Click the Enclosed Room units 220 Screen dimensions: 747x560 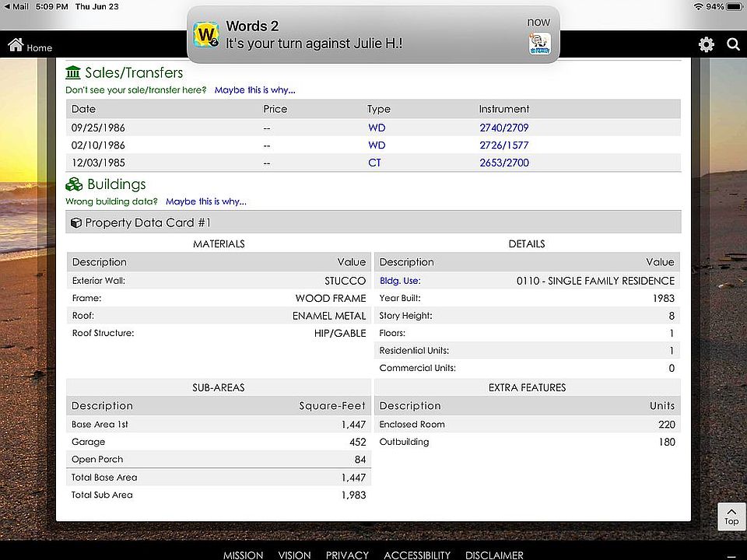click(667, 425)
